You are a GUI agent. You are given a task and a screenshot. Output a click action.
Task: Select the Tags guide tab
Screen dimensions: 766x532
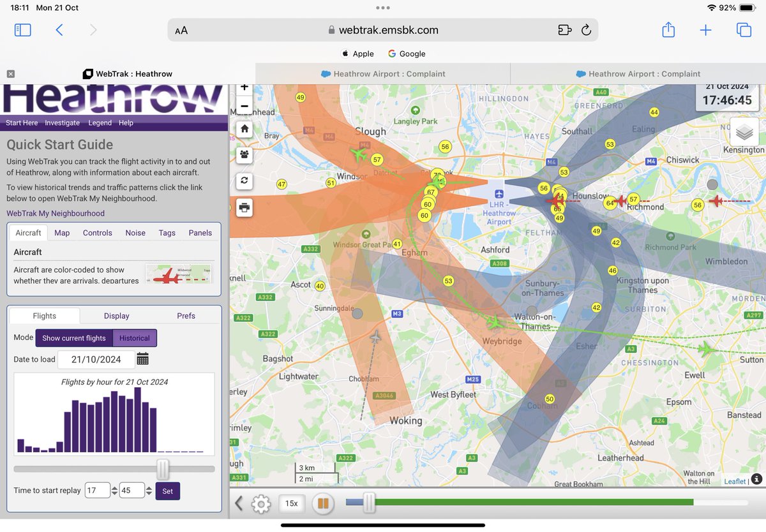167,233
